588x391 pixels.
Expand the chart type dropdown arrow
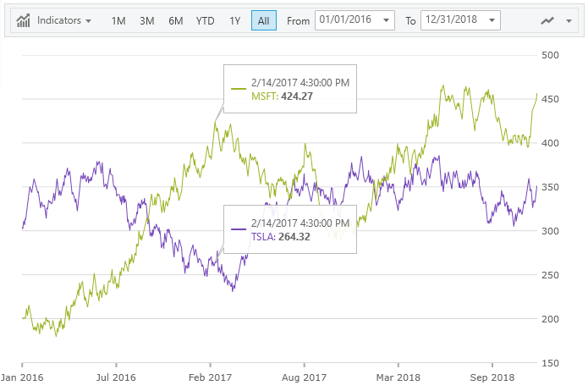(x=568, y=20)
